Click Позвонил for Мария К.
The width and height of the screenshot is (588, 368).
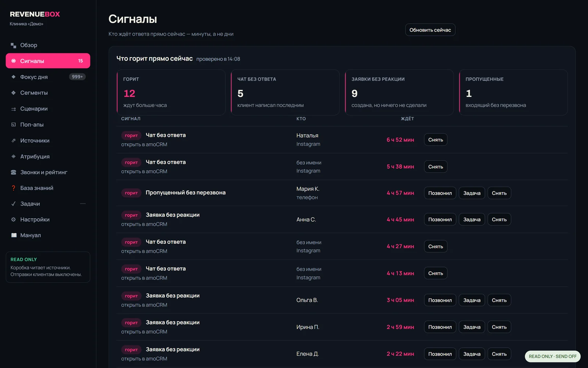(440, 193)
